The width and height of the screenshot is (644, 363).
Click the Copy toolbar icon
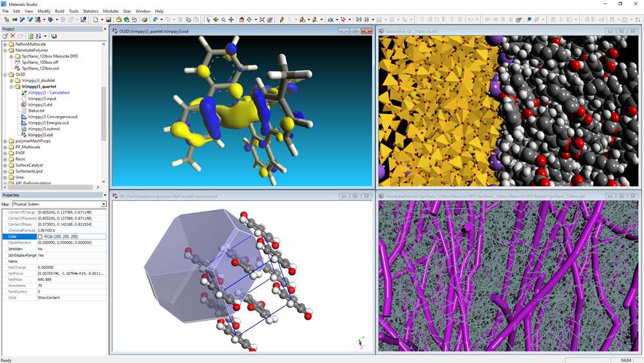pyautogui.click(x=188, y=19)
